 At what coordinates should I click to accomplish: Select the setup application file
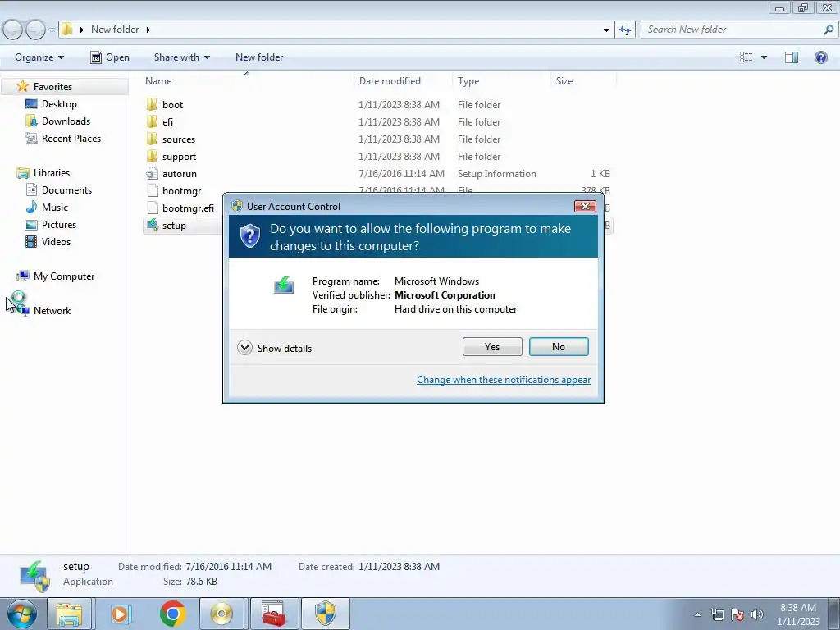174,226
